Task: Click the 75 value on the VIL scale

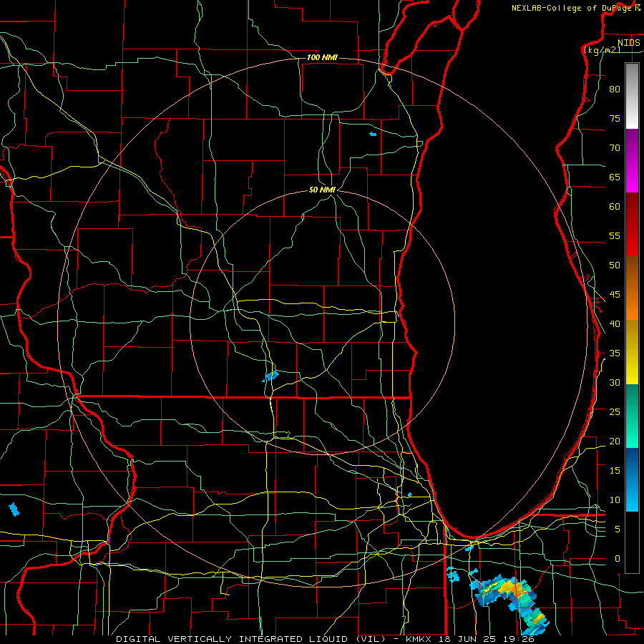Action: tap(615, 118)
